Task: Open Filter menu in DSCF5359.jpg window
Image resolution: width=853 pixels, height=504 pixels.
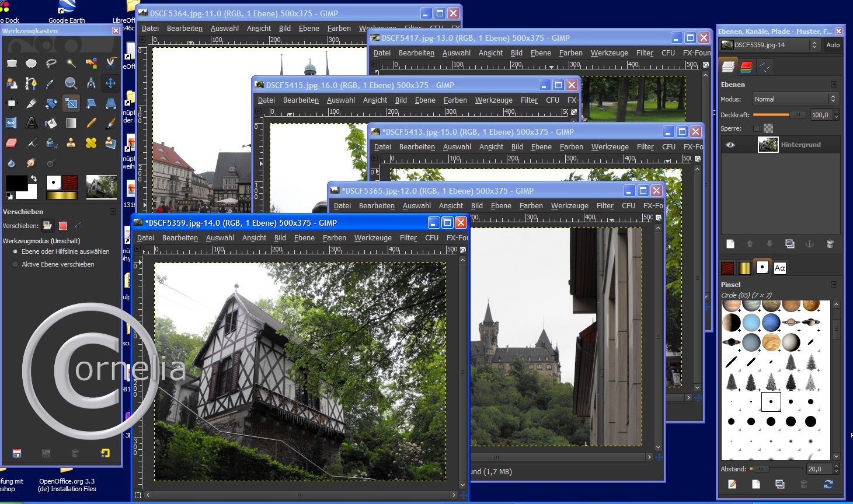Action: (x=408, y=238)
